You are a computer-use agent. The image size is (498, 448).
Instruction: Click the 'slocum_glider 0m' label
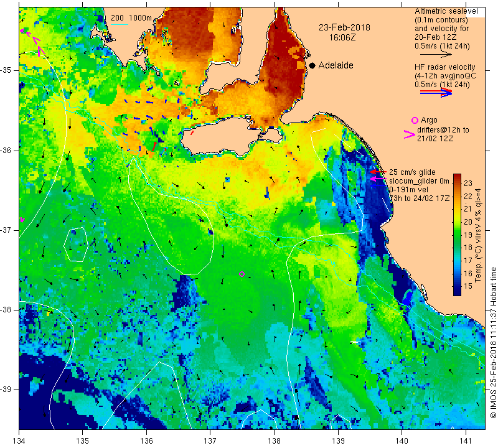419,181
